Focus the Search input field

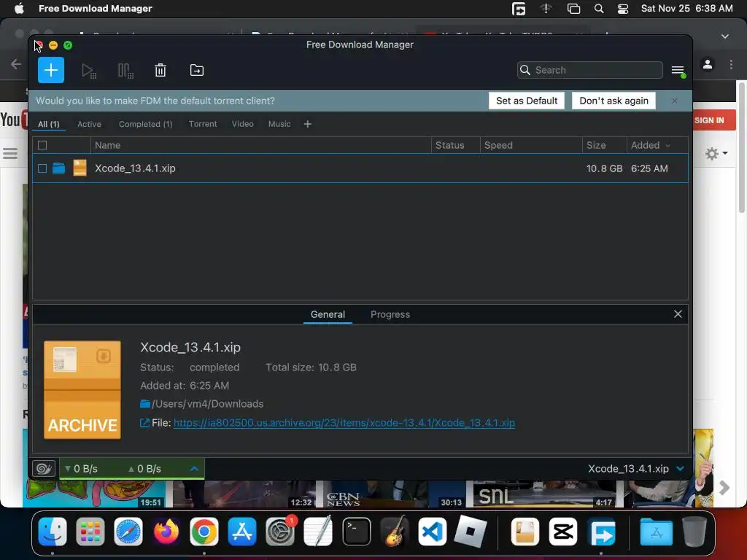coord(589,70)
